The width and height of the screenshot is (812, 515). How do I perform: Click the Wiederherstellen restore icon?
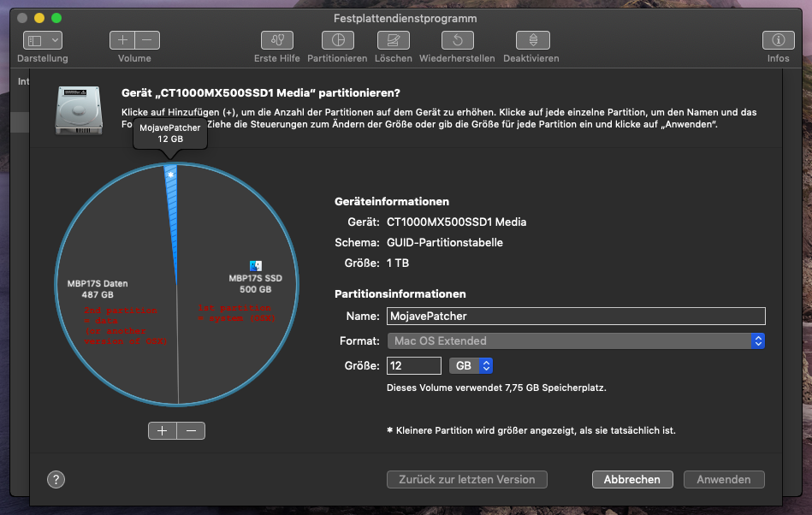tap(457, 40)
